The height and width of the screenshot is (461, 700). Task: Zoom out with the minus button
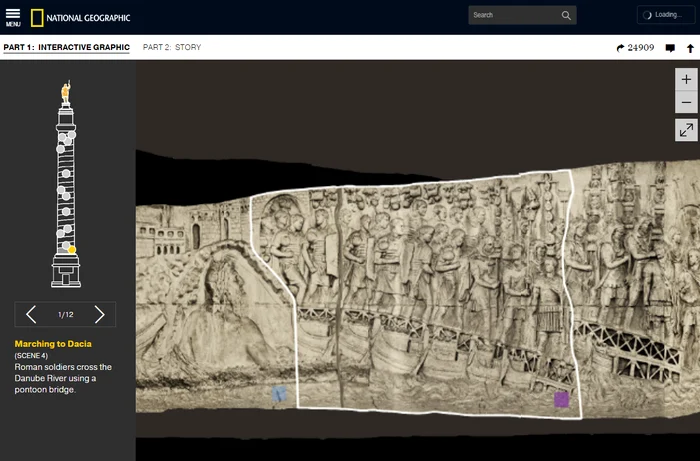pyautogui.click(x=686, y=102)
